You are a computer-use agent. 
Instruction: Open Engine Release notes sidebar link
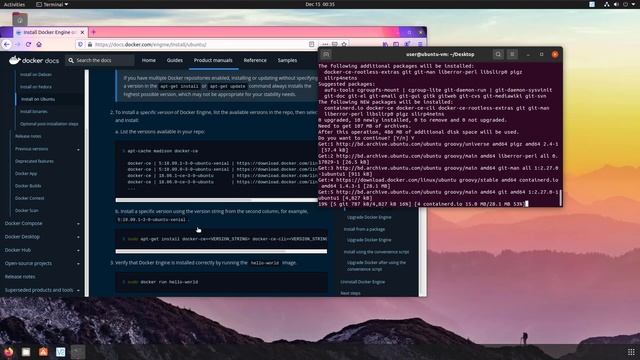tap(28, 136)
